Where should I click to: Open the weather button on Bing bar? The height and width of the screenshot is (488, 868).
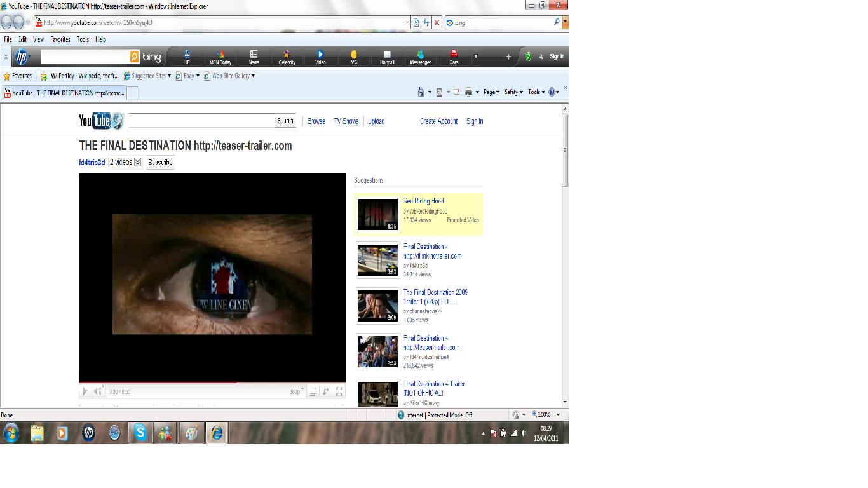[353, 57]
